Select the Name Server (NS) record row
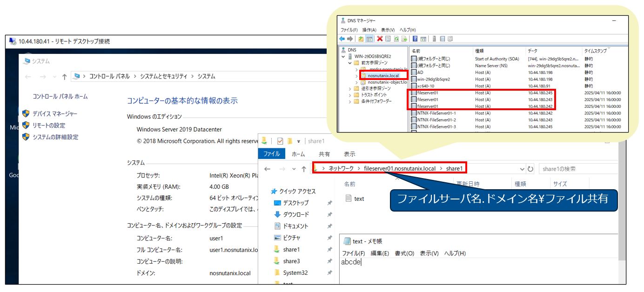This screenshot has width=644, height=292. coord(517,66)
